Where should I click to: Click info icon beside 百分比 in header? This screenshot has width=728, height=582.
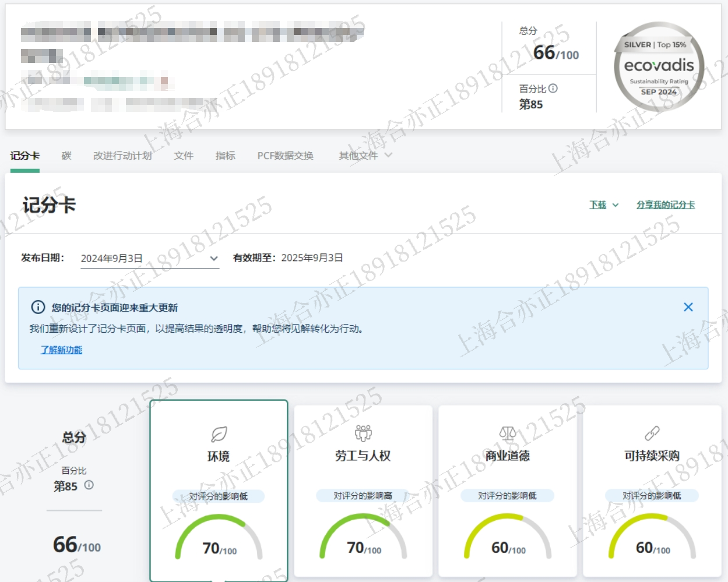pyautogui.click(x=553, y=89)
